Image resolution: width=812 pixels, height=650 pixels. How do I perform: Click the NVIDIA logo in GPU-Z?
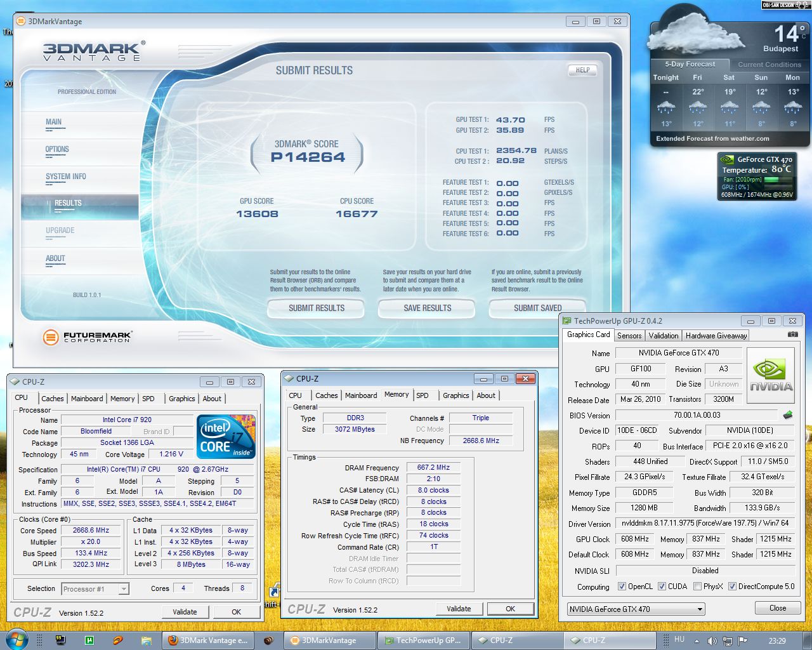click(x=771, y=376)
